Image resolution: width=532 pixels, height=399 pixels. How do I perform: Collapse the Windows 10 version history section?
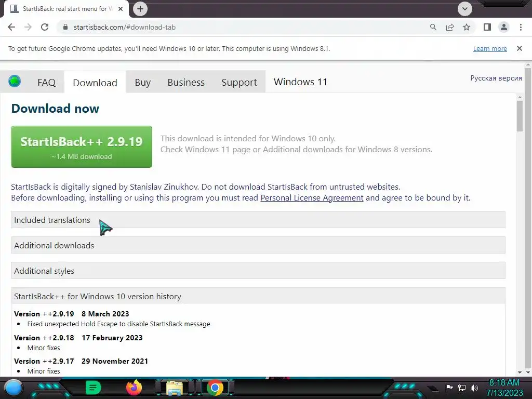coord(258,296)
